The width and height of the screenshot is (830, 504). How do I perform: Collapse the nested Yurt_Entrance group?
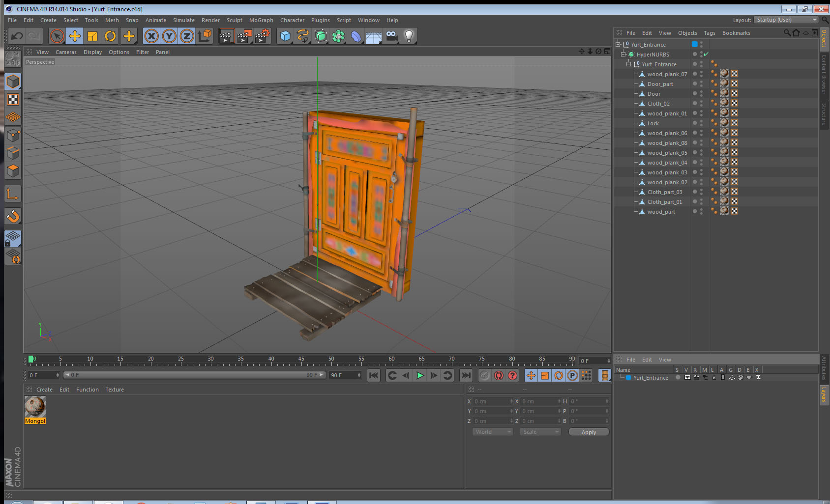point(628,64)
